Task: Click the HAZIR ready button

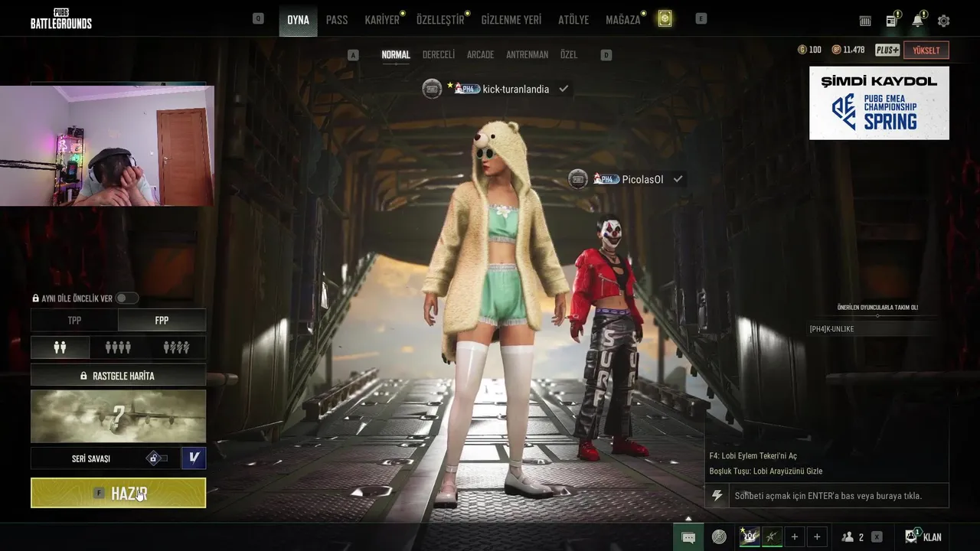Action: click(118, 493)
